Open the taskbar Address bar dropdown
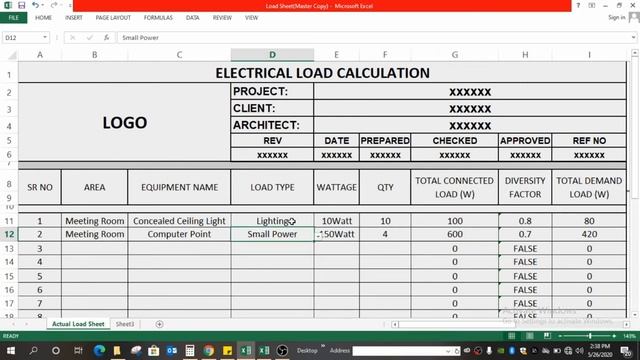Screen dimensions: 640x360 (448, 351)
